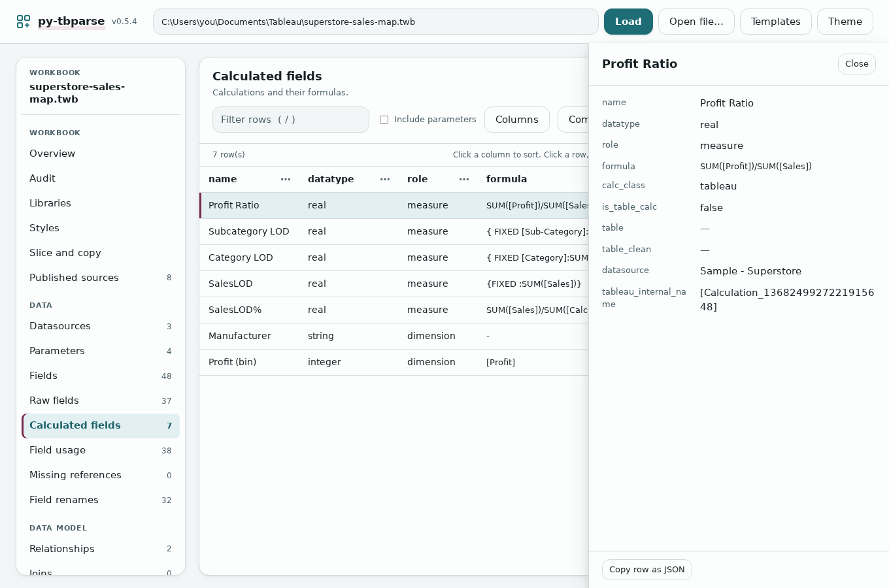Open the Fields section

101,376
